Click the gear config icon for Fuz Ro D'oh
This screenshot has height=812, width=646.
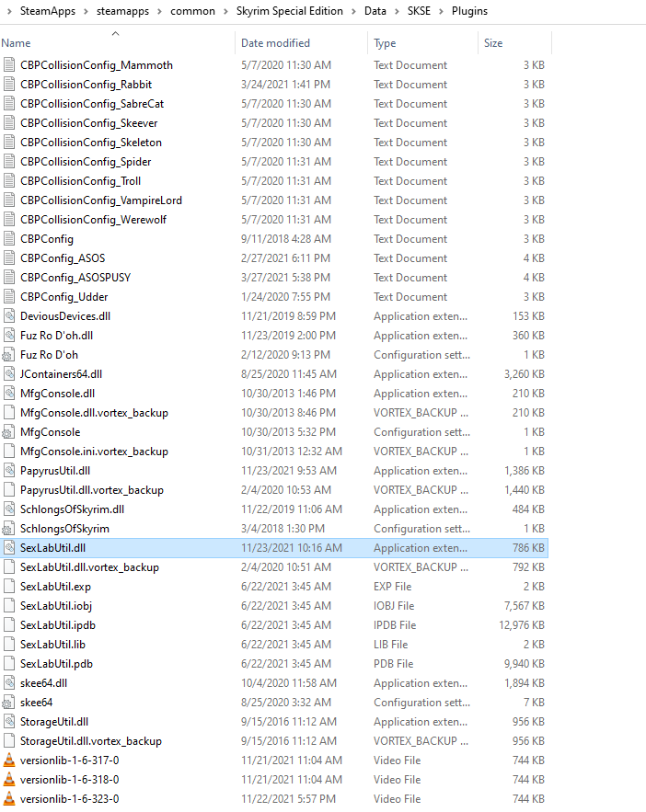(8, 355)
